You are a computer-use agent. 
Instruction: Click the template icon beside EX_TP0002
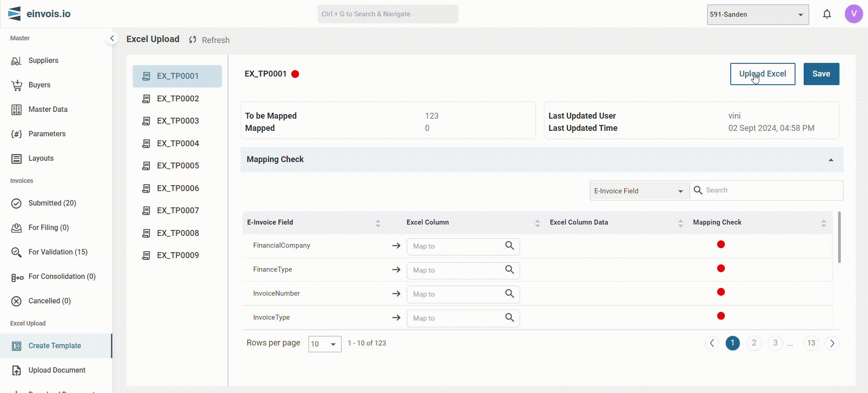pos(146,99)
